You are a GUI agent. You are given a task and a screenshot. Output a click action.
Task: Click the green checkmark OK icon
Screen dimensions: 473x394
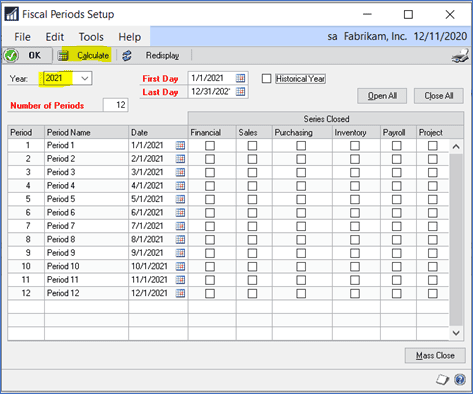click(x=11, y=55)
